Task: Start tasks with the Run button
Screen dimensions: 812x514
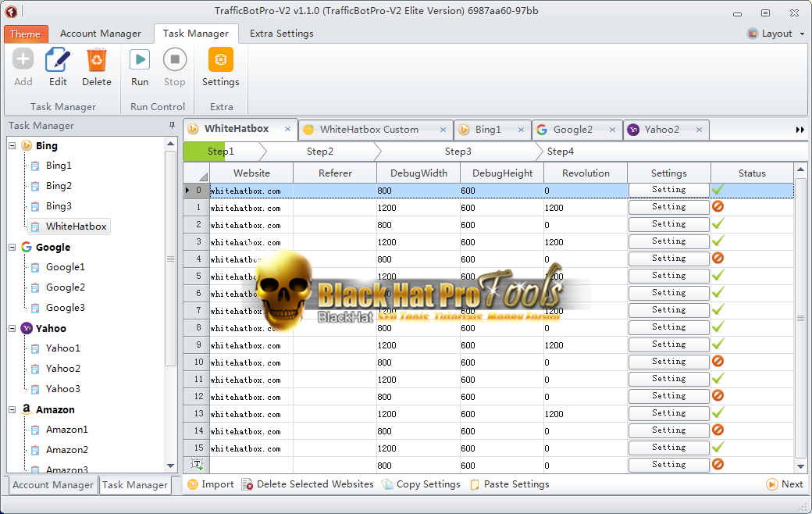Action: click(139, 59)
